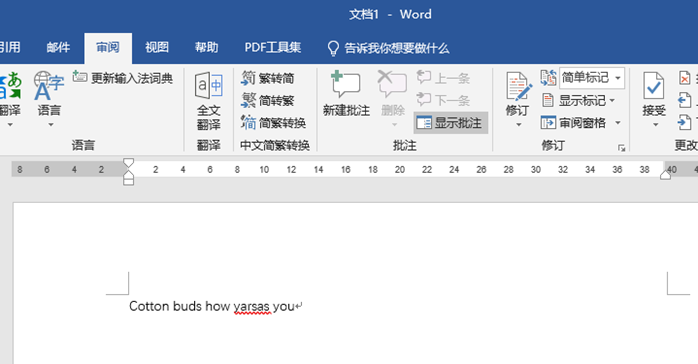Click the next change icon
The width and height of the screenshot is (698, 364).
tap(685, 123)
